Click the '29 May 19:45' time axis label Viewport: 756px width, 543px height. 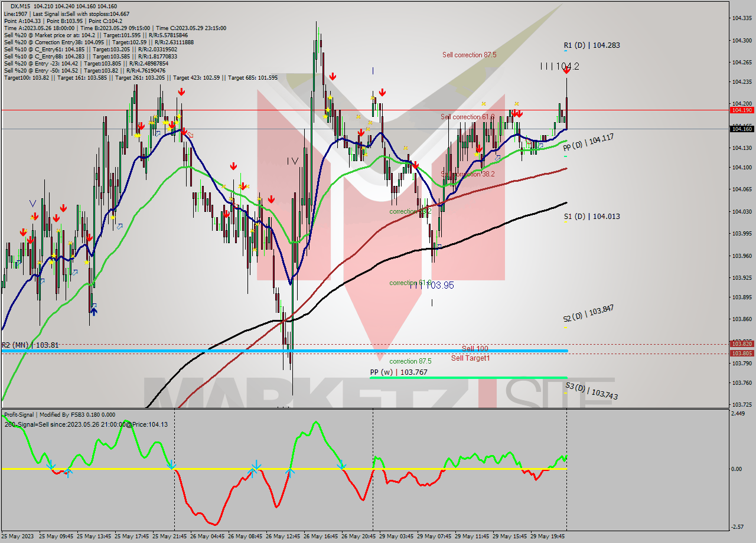(548, 537)
